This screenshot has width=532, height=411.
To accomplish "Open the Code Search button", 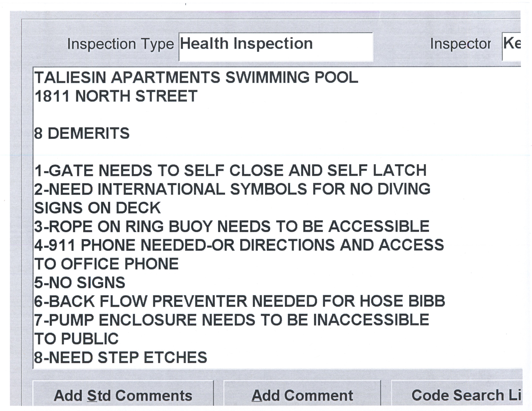I will pos(457,395).
